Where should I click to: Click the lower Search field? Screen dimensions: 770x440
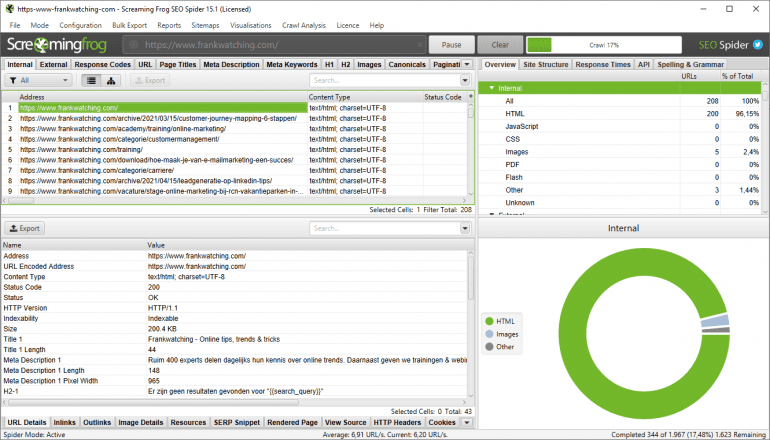pyautogui.click(x=385, y=228)
